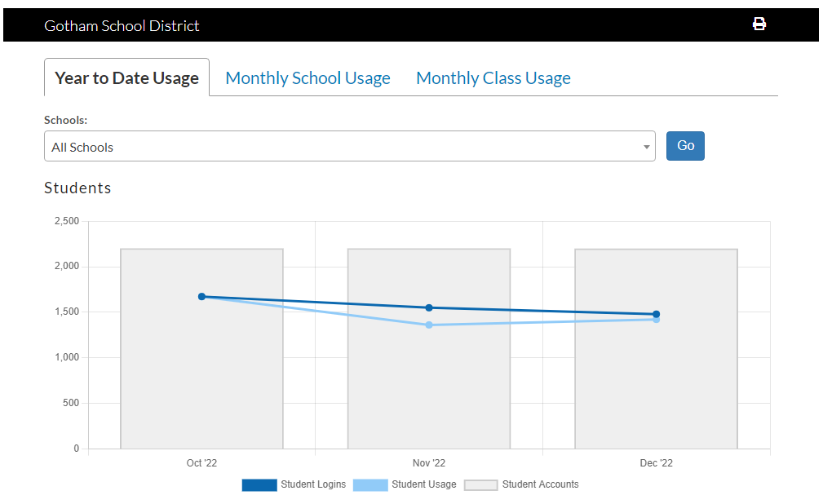
Task: Click the dropdown arrow next to All Schools
Action: tap(648, 146)
